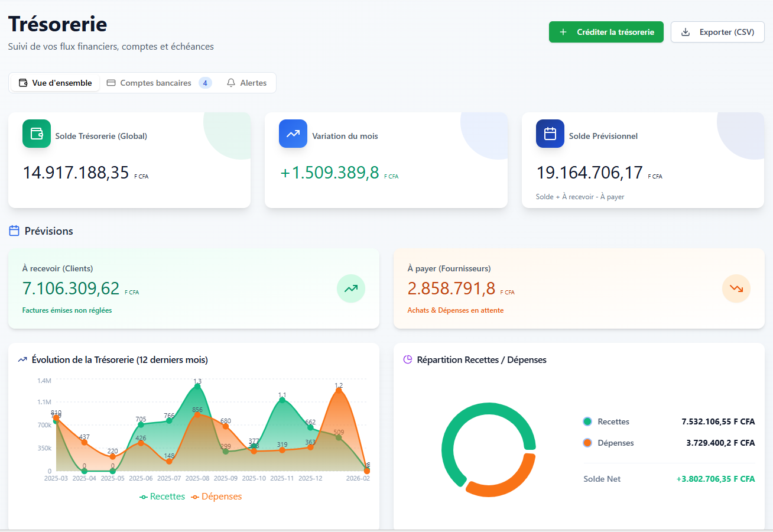The image size is (773, 532).
Task: Click the Exporter (CSV) button
Action: point(717,32)
